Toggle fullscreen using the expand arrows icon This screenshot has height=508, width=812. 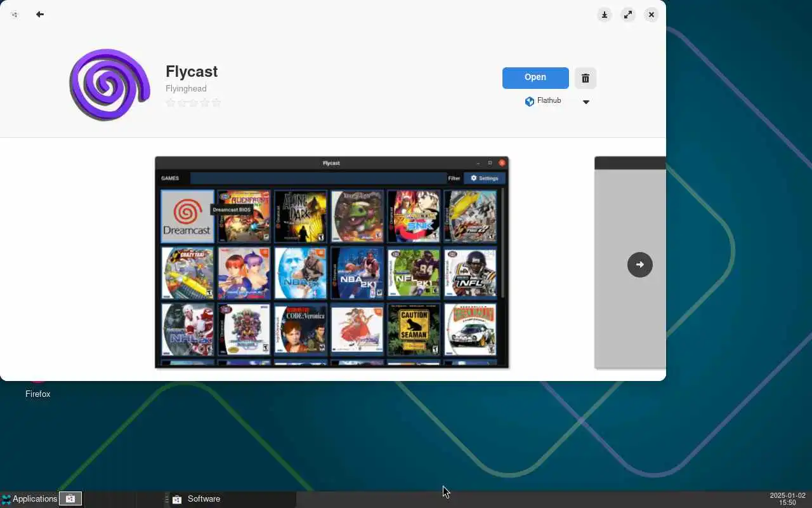(x=628, y=15)
